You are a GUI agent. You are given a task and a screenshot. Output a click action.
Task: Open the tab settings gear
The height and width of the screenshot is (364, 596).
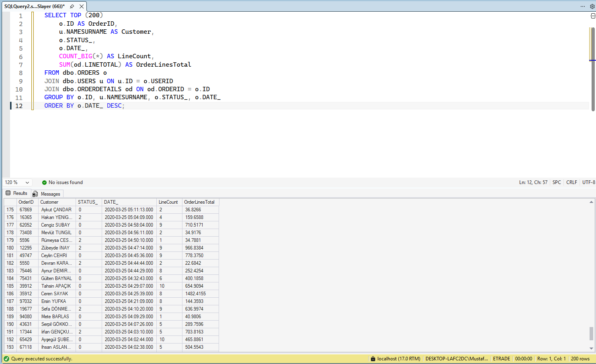(592, 6)
